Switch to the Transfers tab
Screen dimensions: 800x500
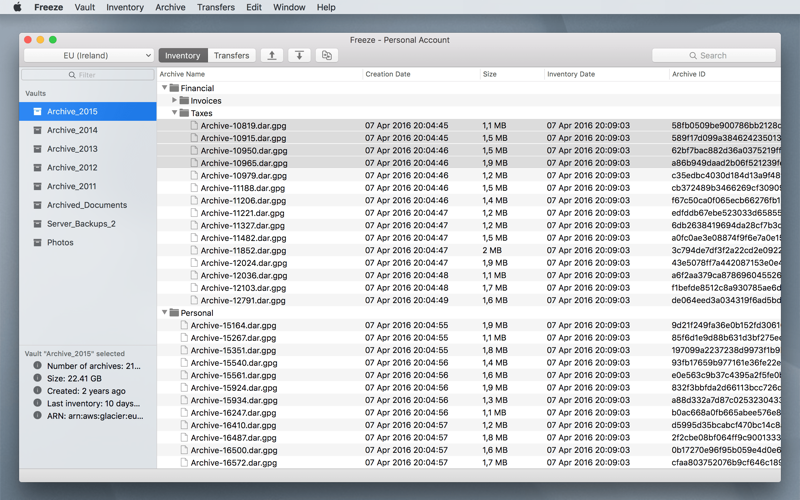tap(232, 55)
